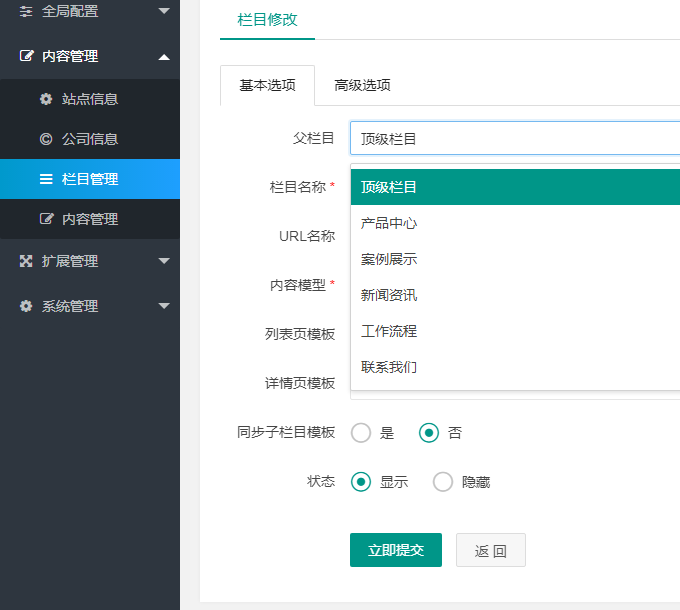Image resolution: width=680 pixels, height=610 pixels.
Task: Click the puzzle icon beside 扩展管理
Action: (27, 261)
